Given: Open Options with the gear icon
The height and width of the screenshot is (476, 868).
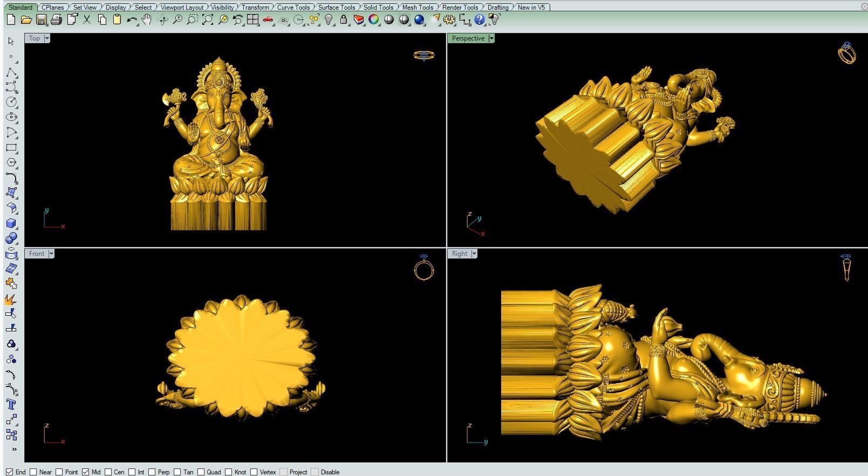Looking at the screenshot, I should pyautogui.click(x=449, y=19).
